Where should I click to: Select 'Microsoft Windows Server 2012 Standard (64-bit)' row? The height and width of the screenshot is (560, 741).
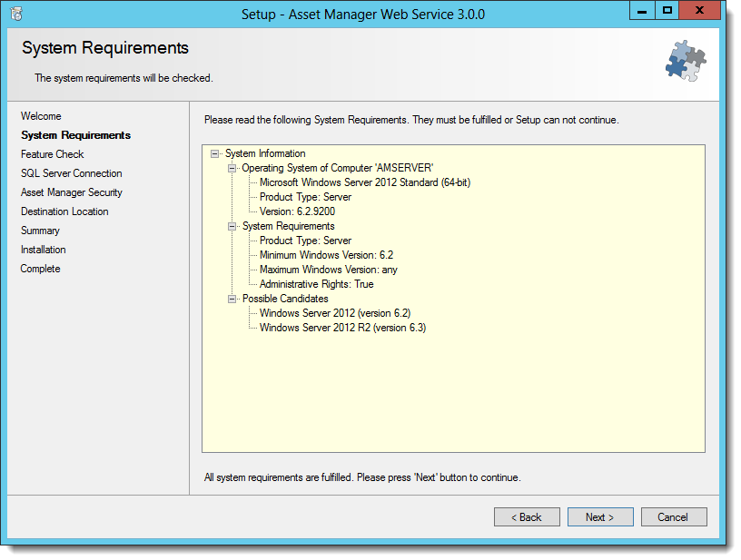click(365, 182)
